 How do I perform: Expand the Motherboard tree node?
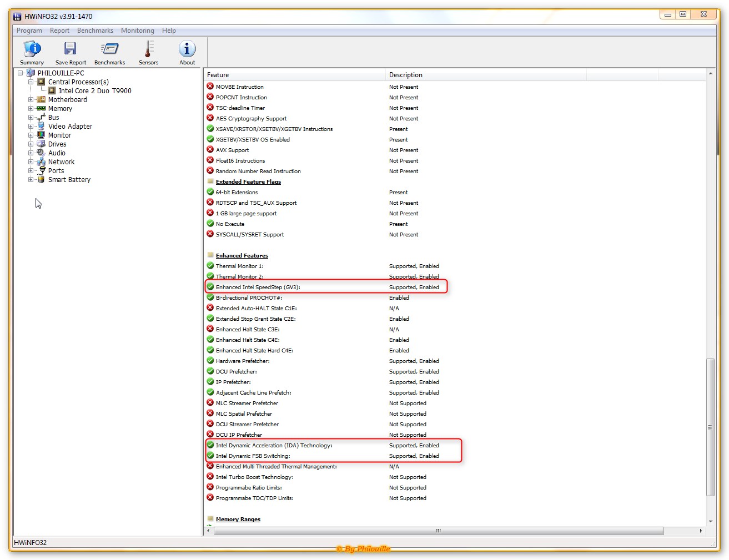pos(31,100)
